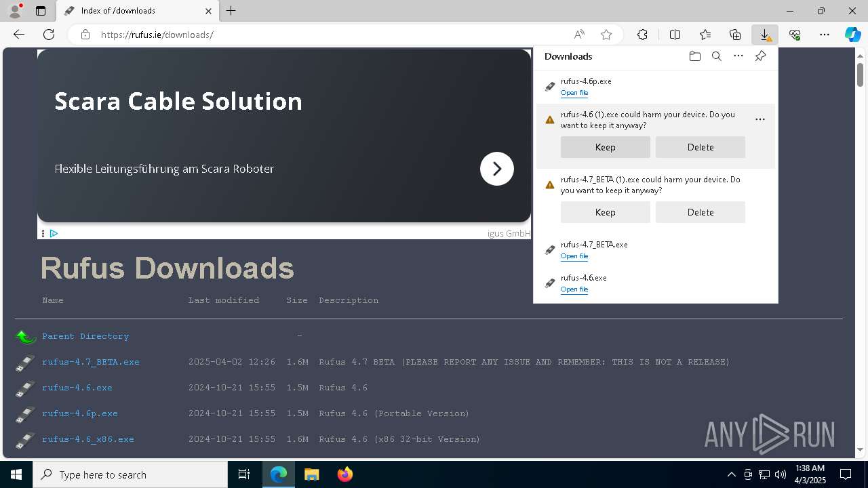Image resolution: width=868 pixels, height=488 pixels.
Task: Click the taskbar search box
Action: click(x=130, y=474)
